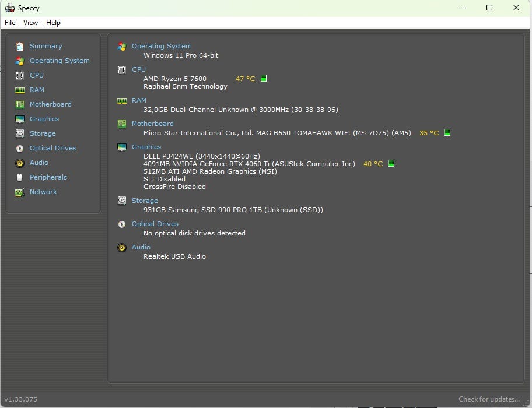
Task: Click the disc icon beside Optical Drives heading
Action: 122,224
